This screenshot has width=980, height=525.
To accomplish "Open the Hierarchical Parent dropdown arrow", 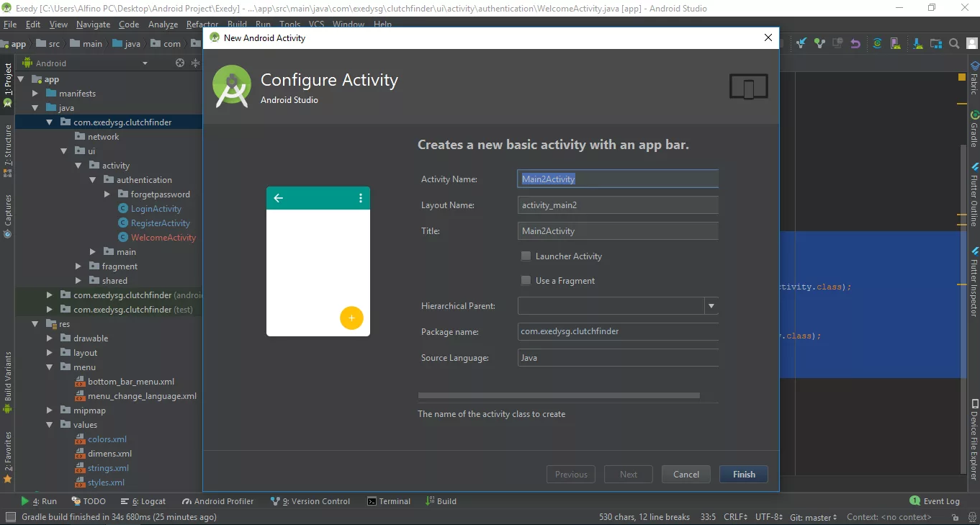I will 711,306.
